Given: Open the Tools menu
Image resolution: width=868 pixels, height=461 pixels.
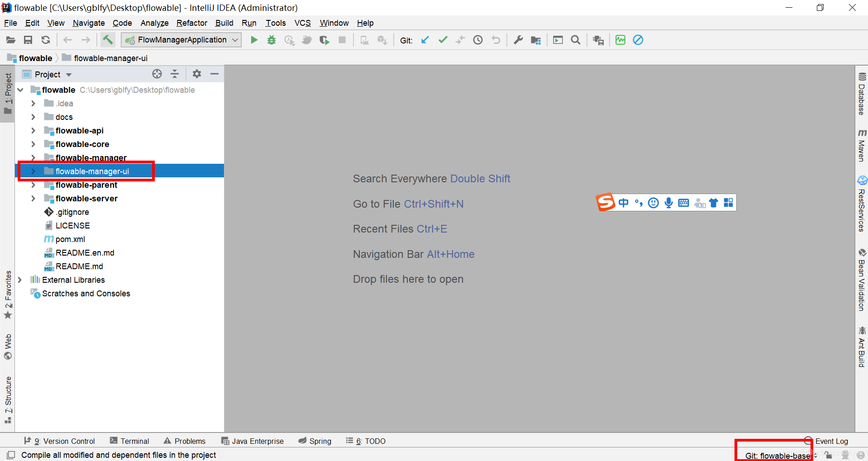Looking at the screenshot, I should point(276,23).
